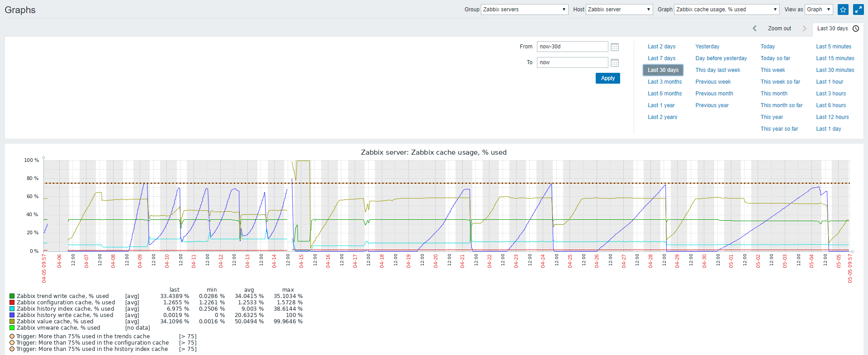
Task: Toggle fullscreen mode icon
Action: click(x=858, y=9)
